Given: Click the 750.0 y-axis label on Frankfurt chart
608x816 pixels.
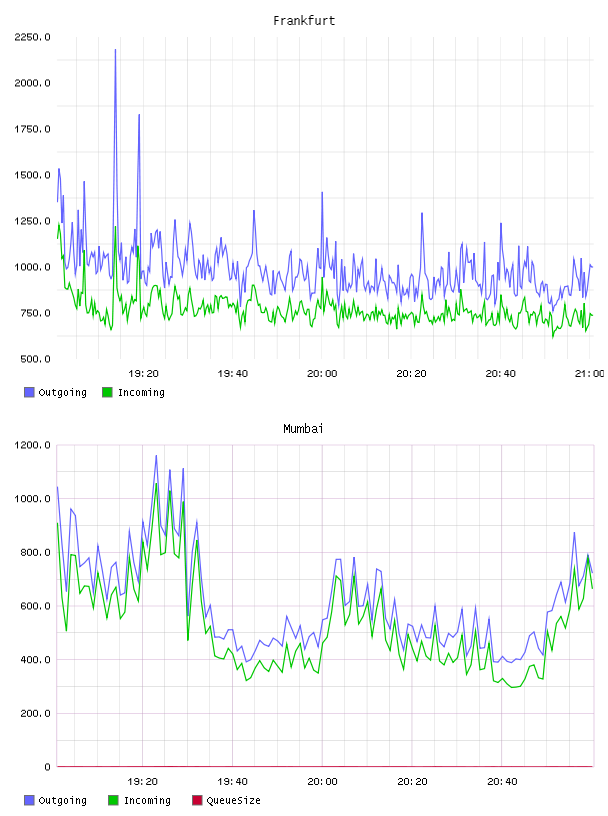Looking at the screenshot, I should coord(35,313).
